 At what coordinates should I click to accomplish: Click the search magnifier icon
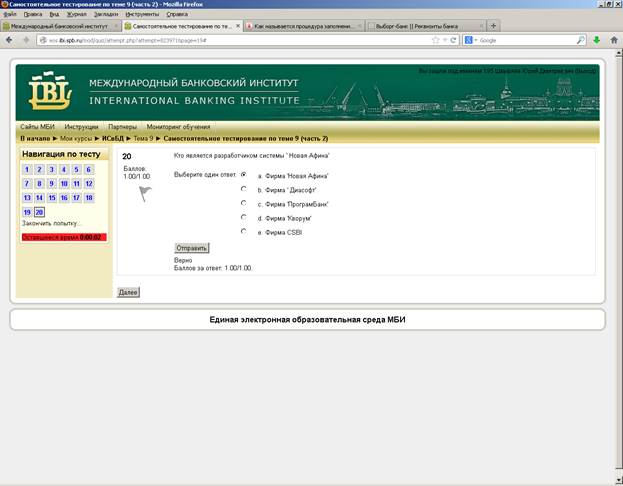[580, 40]
